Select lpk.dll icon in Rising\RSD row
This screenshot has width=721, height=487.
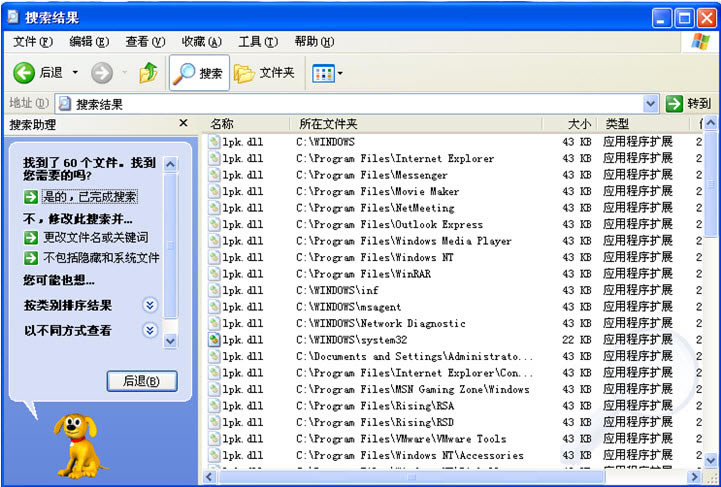pyautogui.click(x=214, y=422)
